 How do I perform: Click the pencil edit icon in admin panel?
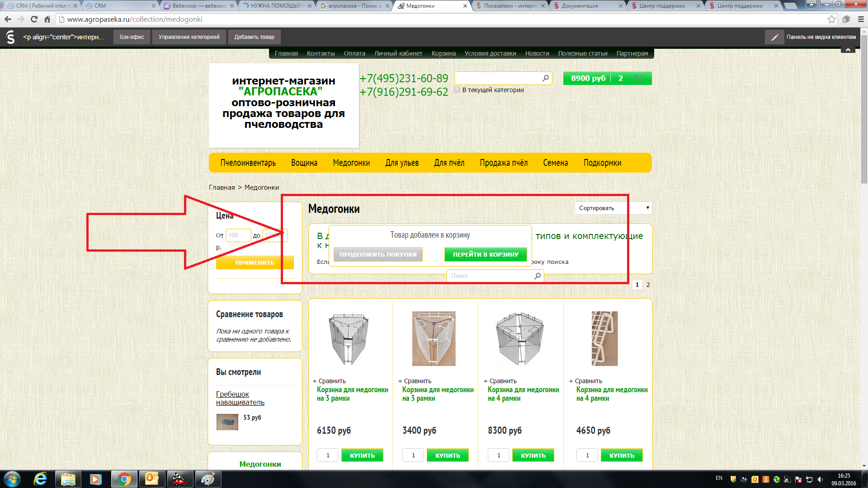coord(774,37)
